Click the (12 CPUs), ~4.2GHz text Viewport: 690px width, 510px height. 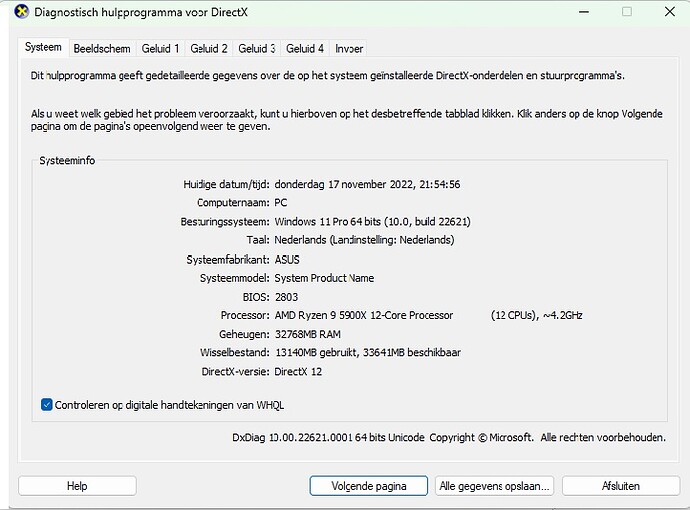(x=536, y=316)
